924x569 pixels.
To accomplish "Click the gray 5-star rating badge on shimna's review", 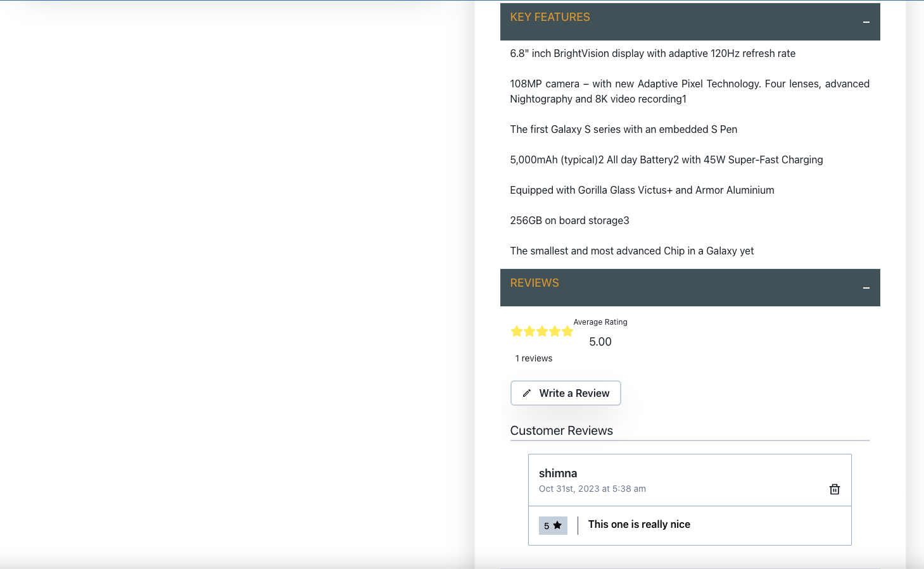I will pos(553,525).
